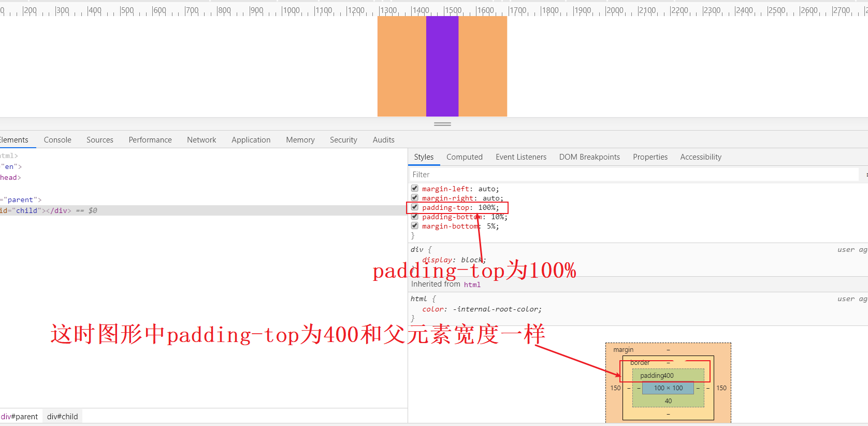Viewport: 868px width, 426px height.
Task: Open the Security tab
Action: [x=343, y=140]
